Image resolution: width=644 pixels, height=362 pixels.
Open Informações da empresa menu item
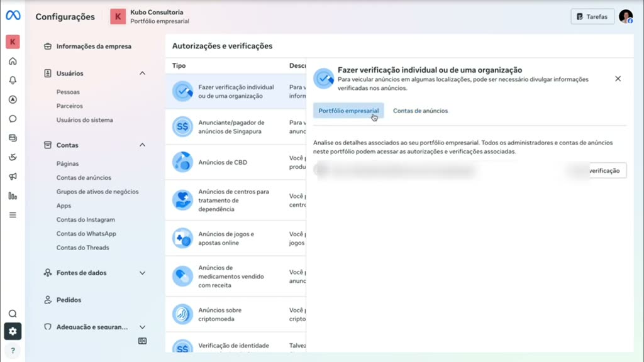click(x=94, y=47)
